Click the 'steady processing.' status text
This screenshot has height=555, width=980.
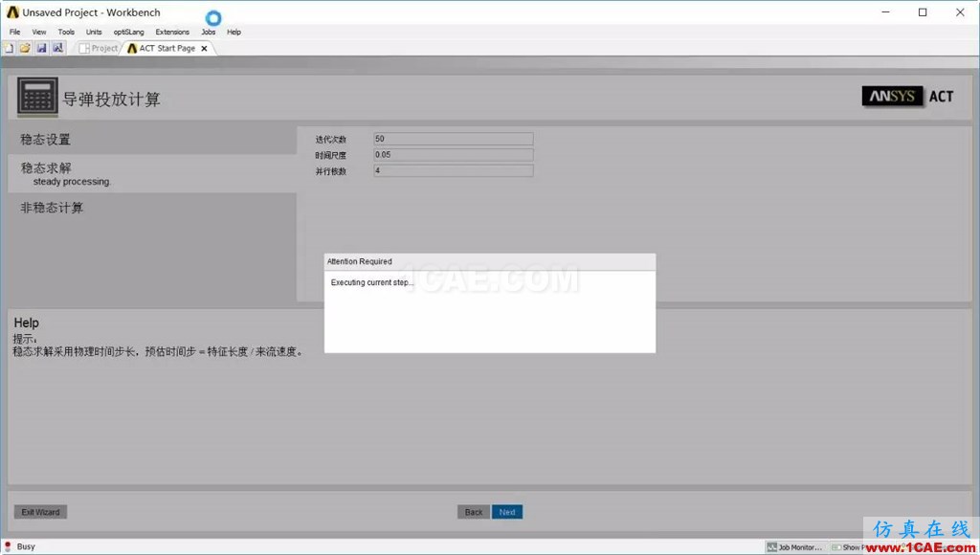(x=72, y=182)
